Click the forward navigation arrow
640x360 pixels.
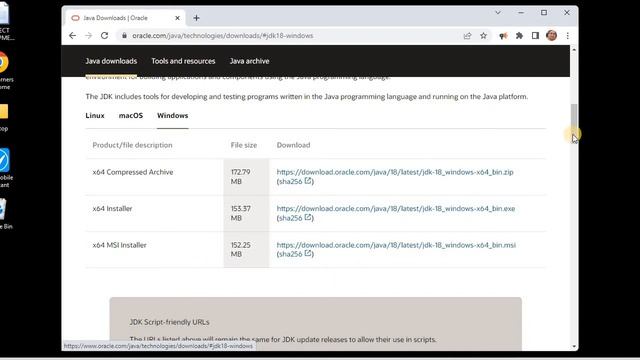pos(89,36)
